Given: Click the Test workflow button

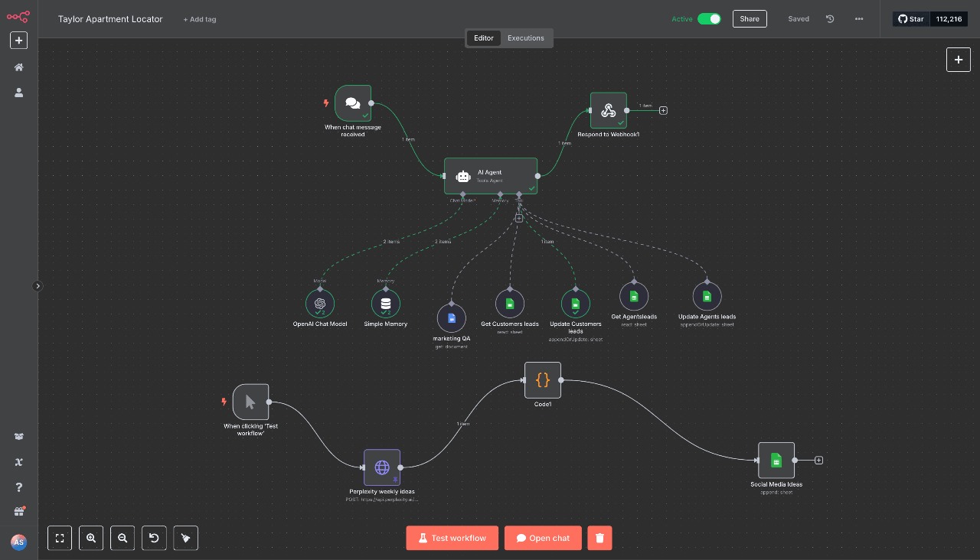Looking at the screenshot, I should tap(452, 538).
